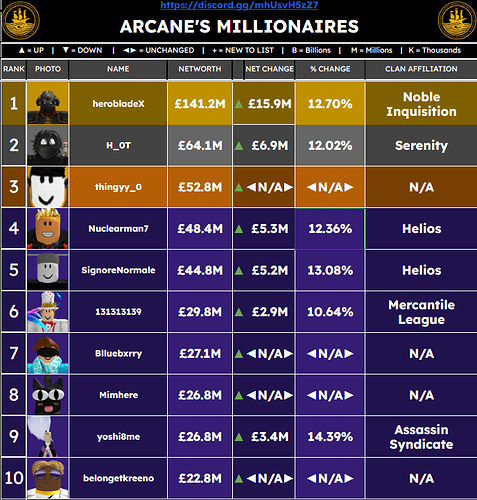The image size is (477, 500).
Task: Click herobladeX's avatar photo
Action: [48, 103]
